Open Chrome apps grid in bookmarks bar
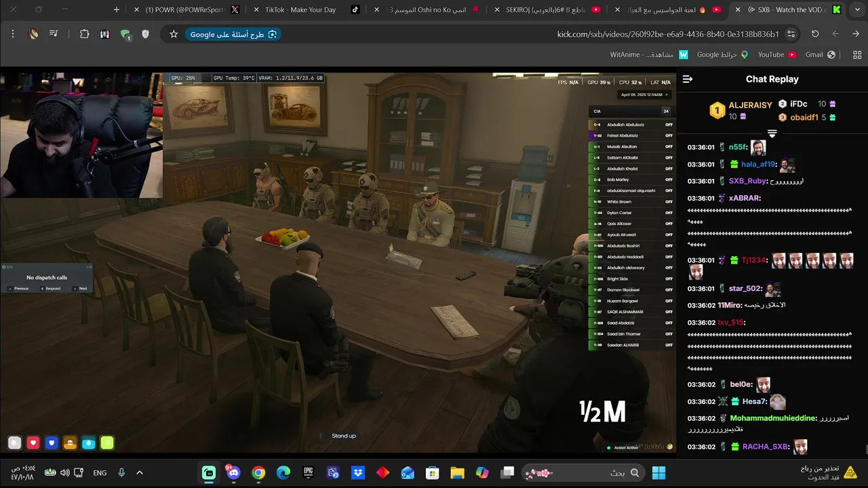This screenshot has height=488, width=868. [856, 54]
